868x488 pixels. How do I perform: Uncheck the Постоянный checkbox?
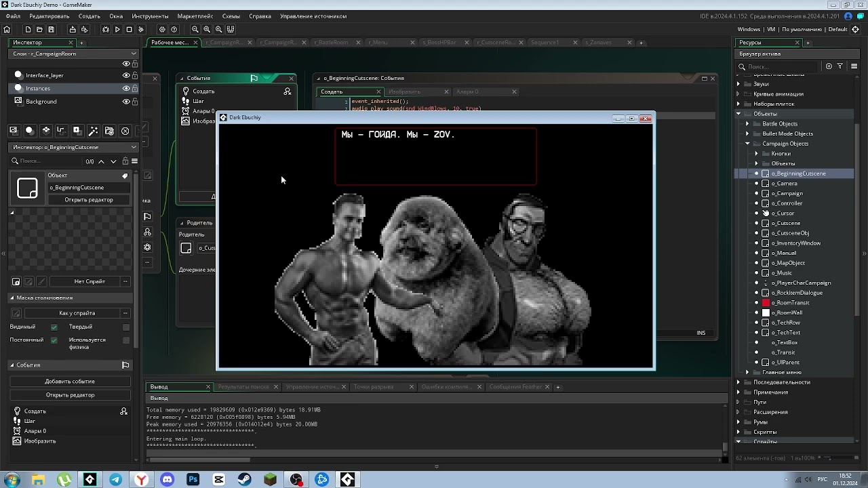[x=54, y=340]
